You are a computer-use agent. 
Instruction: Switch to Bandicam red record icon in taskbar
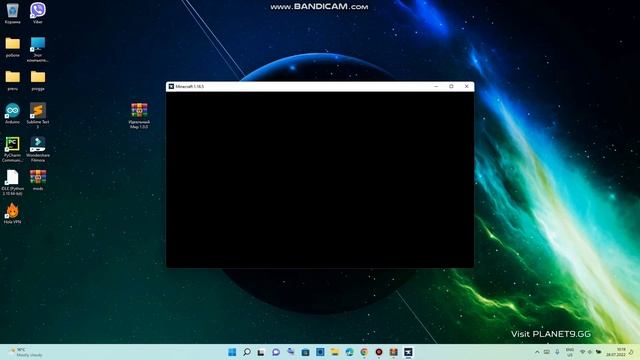coord(379,352)
